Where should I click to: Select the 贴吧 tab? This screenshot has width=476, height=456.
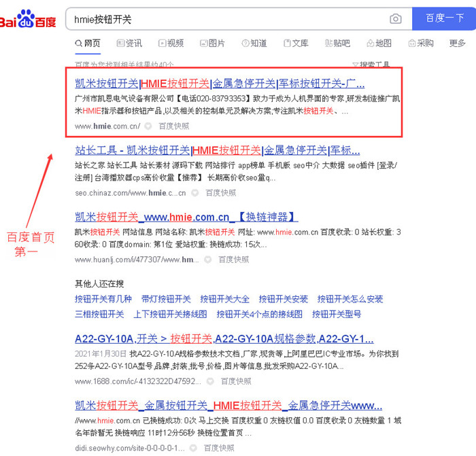(337, 43)
